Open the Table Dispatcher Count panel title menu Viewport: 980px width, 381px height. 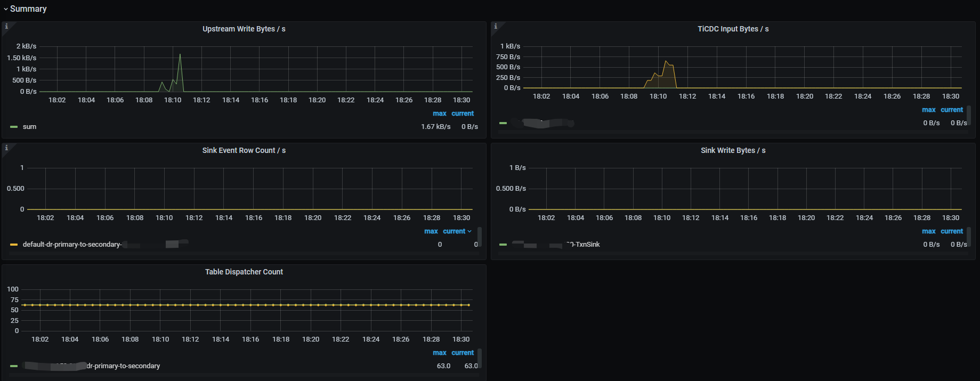(244, 272)
